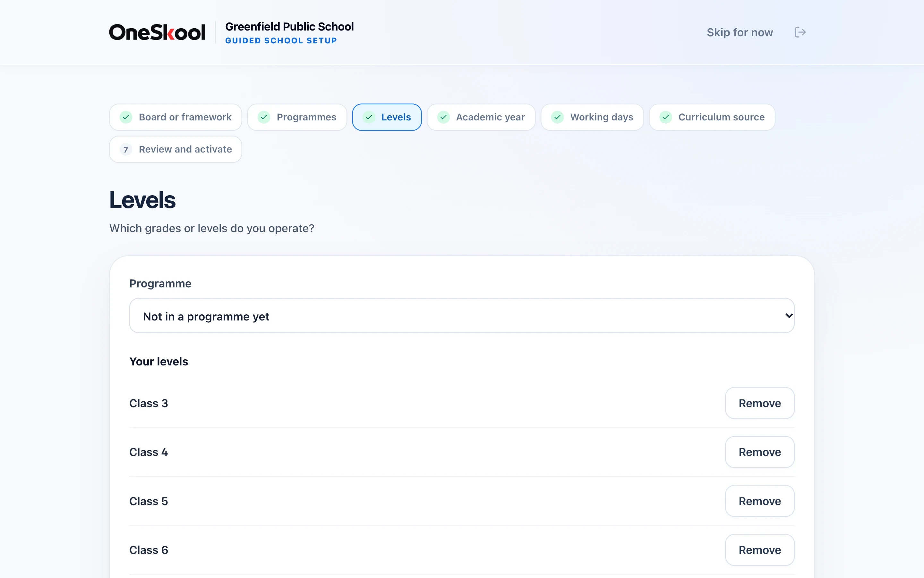
Task: Open the Board or framework step
Action: (x=175, y=117)
